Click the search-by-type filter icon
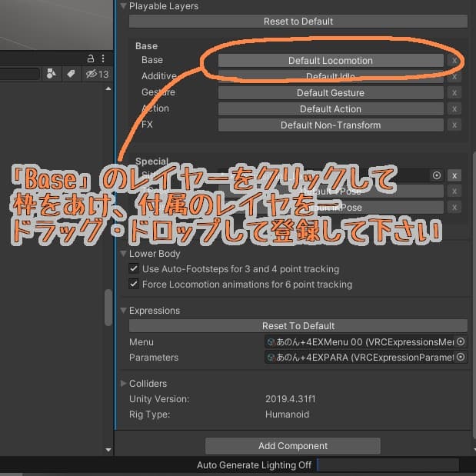 pos(52,74)
